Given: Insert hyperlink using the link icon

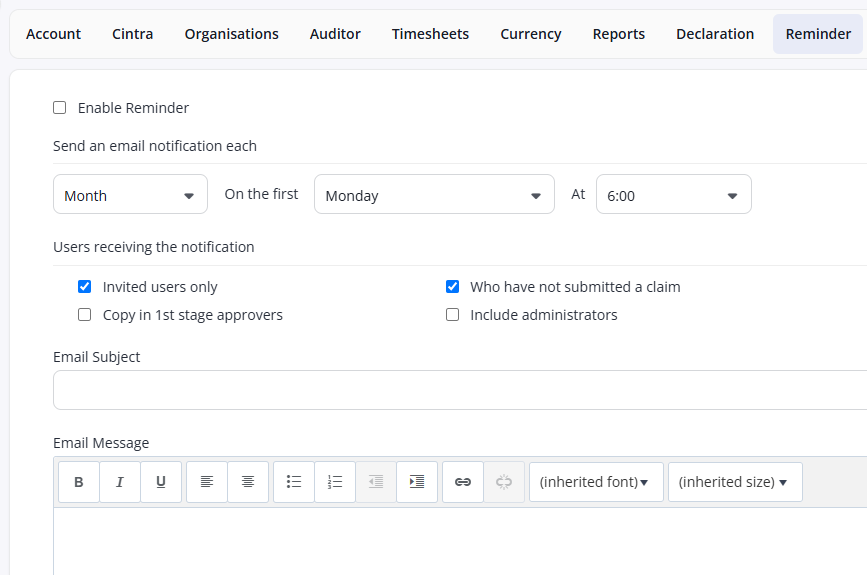Looking at the screenshot, I should coord(463,482).
